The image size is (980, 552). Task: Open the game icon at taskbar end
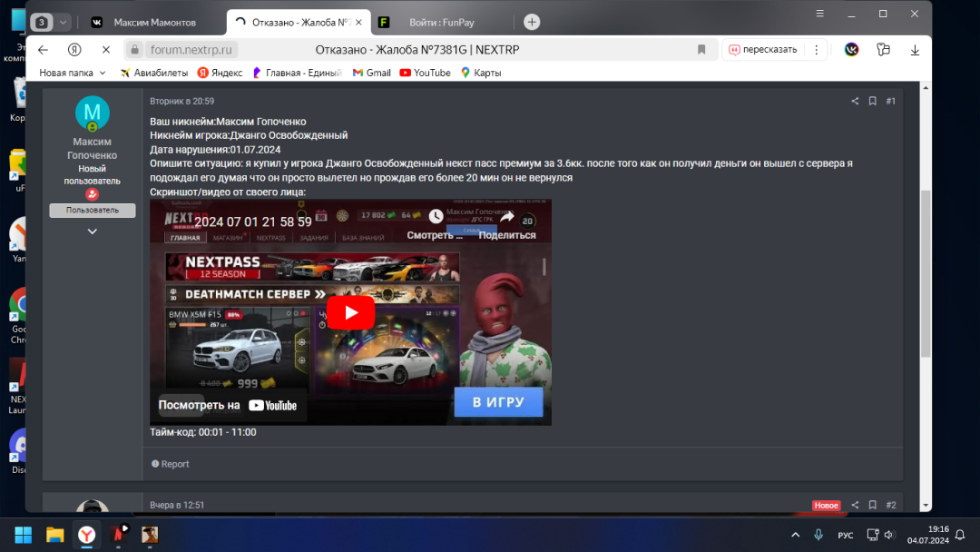point(150,535)
